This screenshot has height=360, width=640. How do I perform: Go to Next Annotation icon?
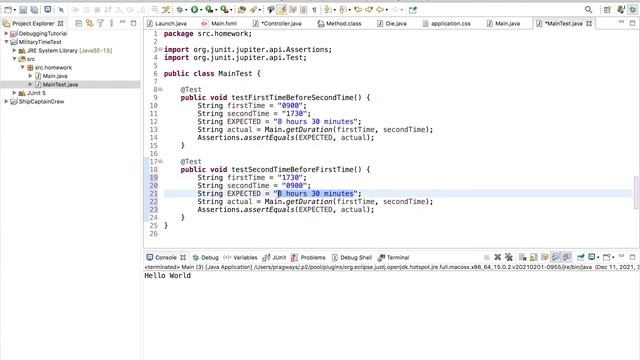coord(327,10)
